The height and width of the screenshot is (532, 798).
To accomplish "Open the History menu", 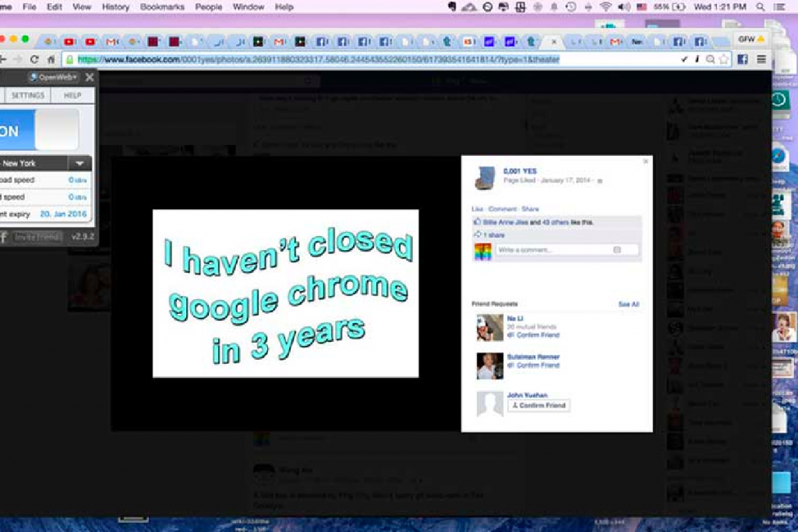I will 115,7.
